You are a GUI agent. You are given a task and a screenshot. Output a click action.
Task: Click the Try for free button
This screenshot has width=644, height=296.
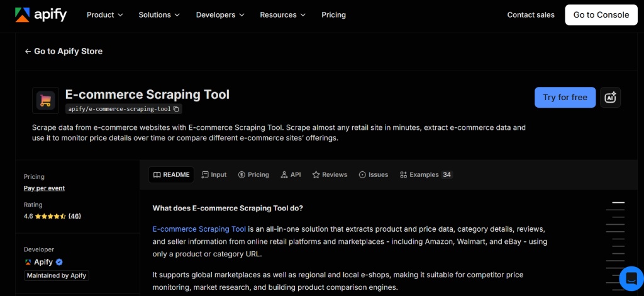565,98
